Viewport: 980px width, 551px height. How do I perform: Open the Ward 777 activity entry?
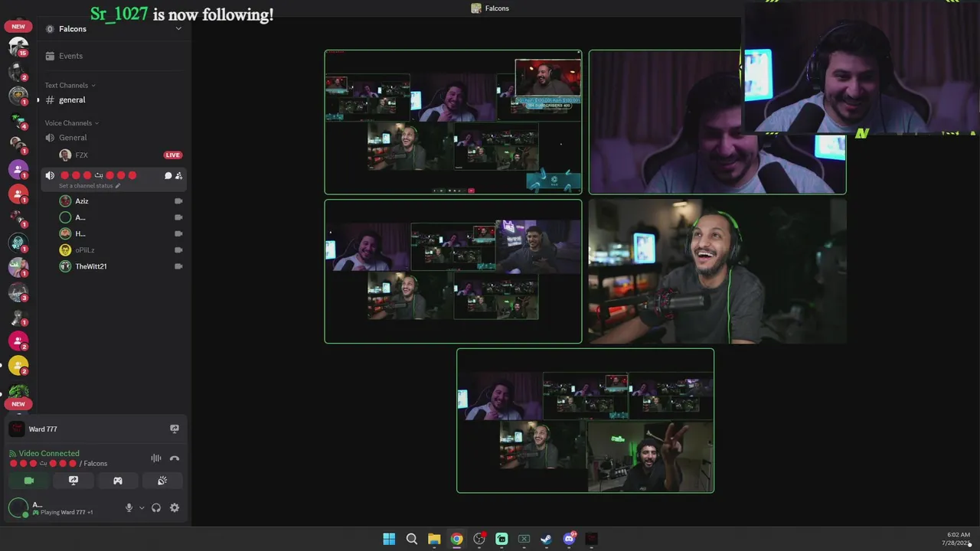43,429
